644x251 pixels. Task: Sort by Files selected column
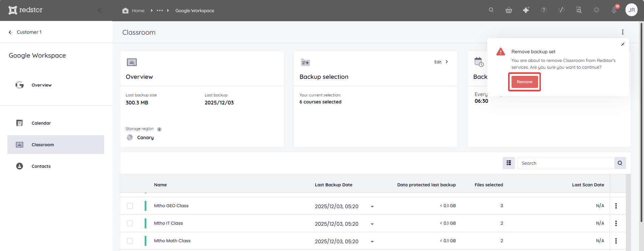coord(489,185)
